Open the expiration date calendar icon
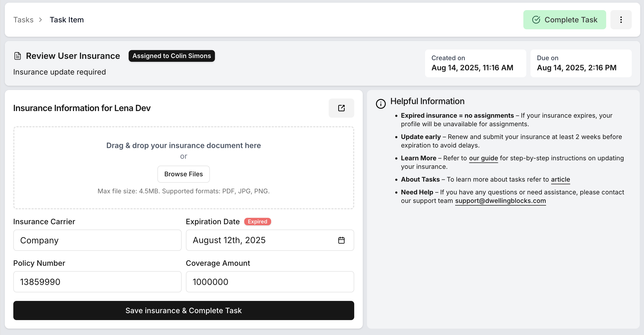The height and width of the screenshot is (335, 644). [341, 240]
